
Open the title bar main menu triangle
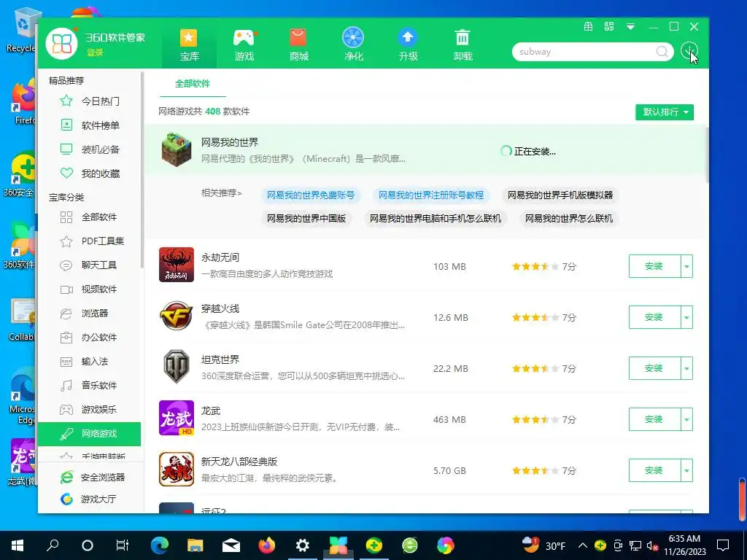(x=630, y=27)
